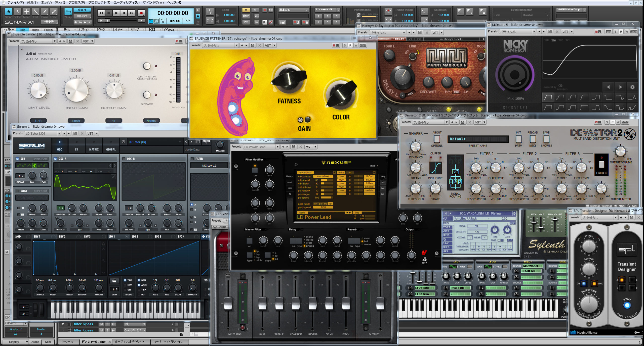Select the Move tool icon
Viewport: 644px width, 346px height.
26,12
